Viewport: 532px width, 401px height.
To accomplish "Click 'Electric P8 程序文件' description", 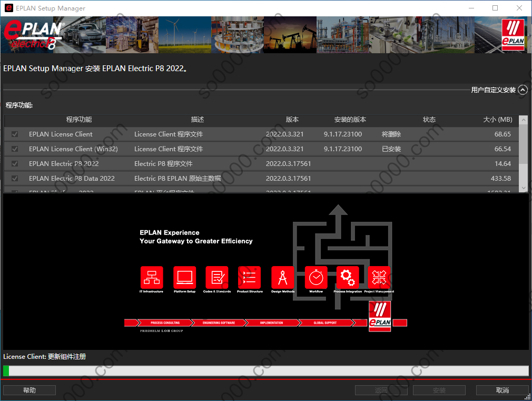I will 163,164.
